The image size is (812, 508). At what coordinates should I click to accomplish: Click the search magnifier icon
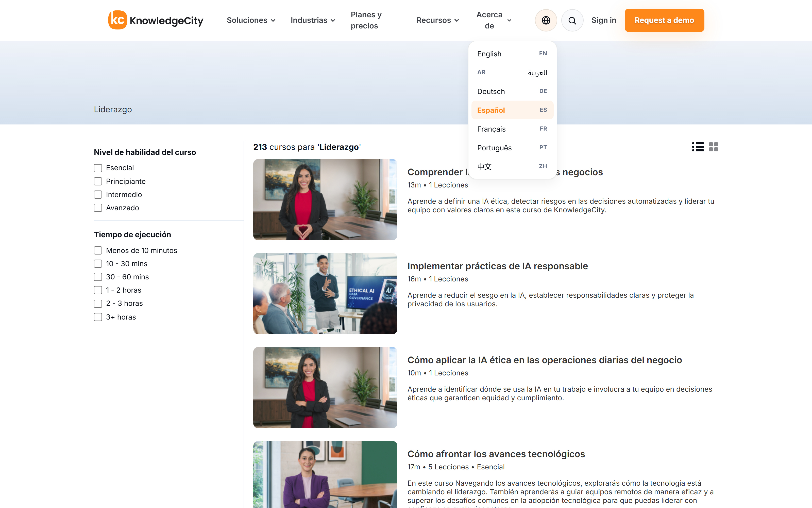(572, 20)
